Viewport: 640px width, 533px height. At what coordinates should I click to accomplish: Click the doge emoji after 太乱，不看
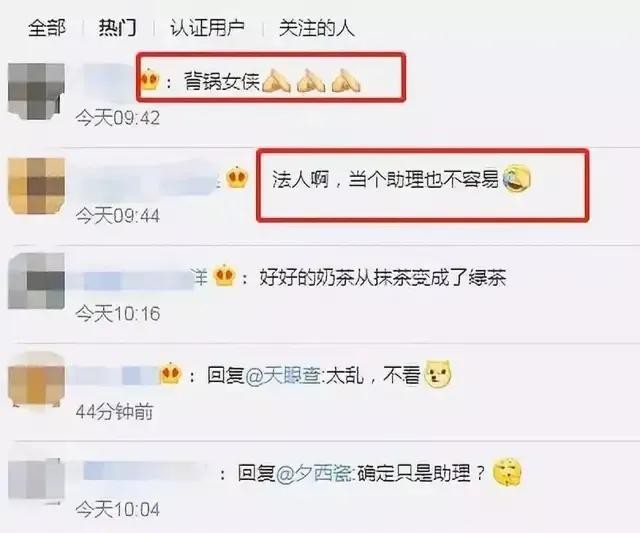click(x=438, y=373)
